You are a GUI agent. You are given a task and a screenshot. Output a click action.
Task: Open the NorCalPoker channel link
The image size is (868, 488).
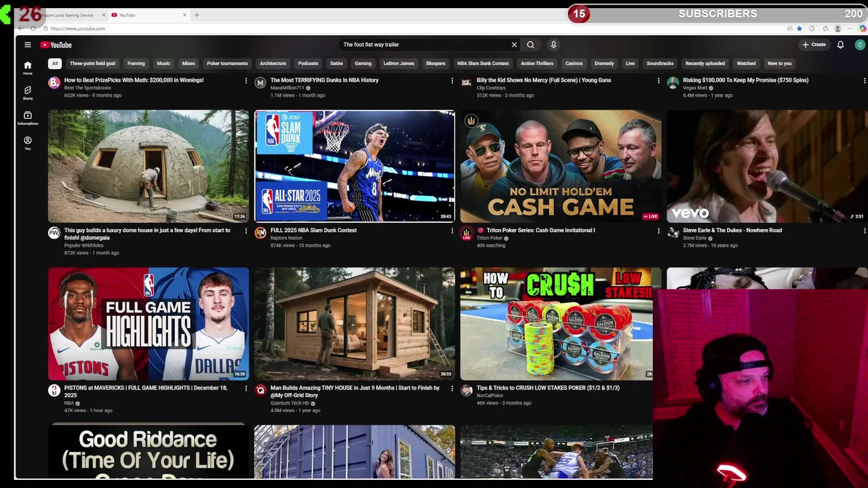[x=490, y=395]
